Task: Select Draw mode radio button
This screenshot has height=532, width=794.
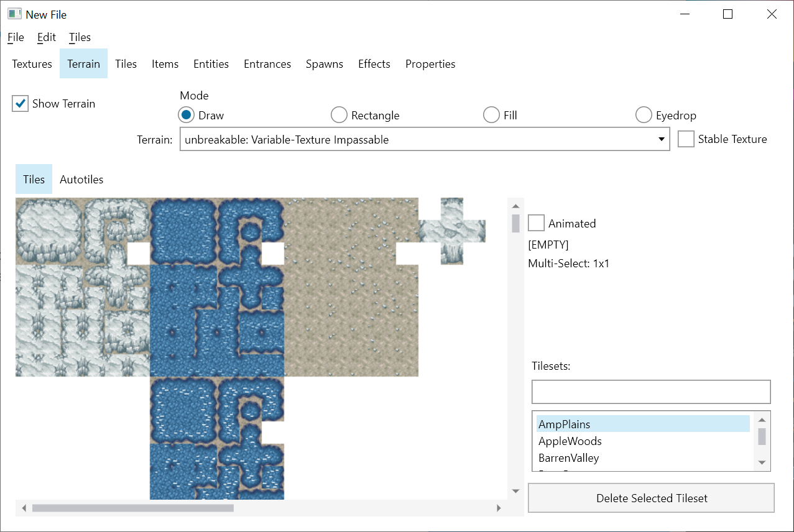Action: 186,115
